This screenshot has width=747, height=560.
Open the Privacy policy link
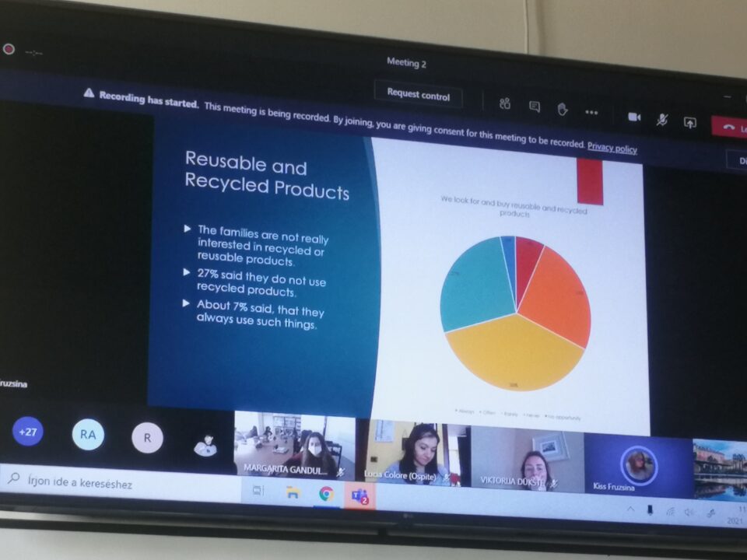[x=612, y=148]
